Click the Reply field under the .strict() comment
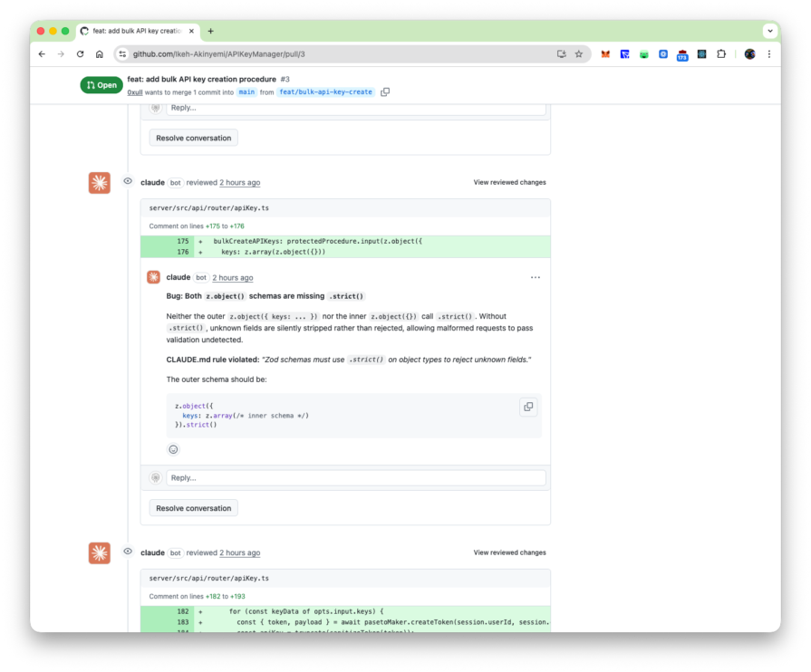The width and height of the screenshot is (811, 672). click(x=355, y=477)
